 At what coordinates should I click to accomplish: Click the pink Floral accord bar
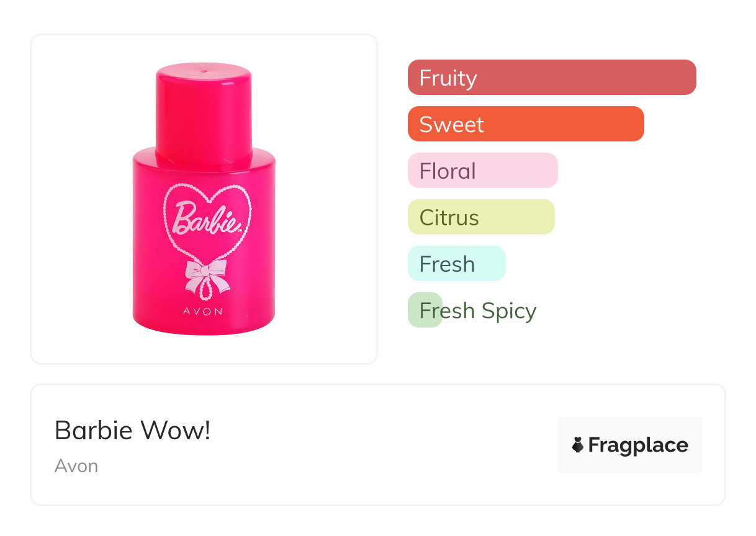click(482, 171)
